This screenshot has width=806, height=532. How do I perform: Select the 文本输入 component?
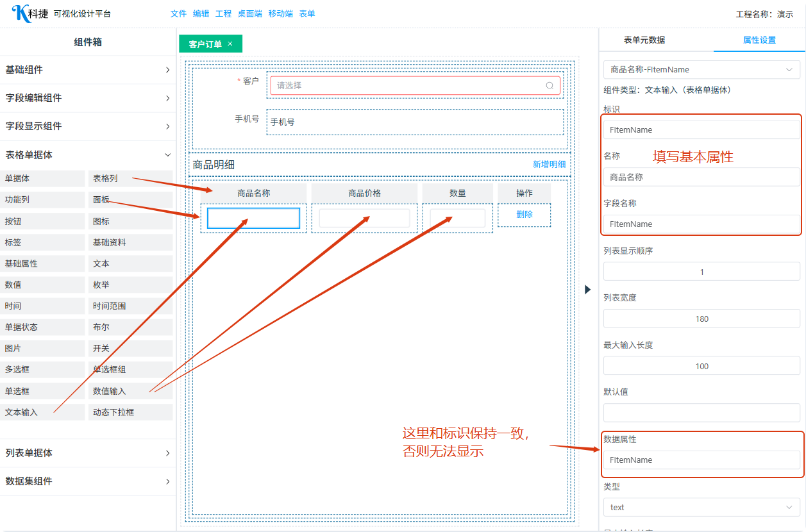click(x=43, y=412)
